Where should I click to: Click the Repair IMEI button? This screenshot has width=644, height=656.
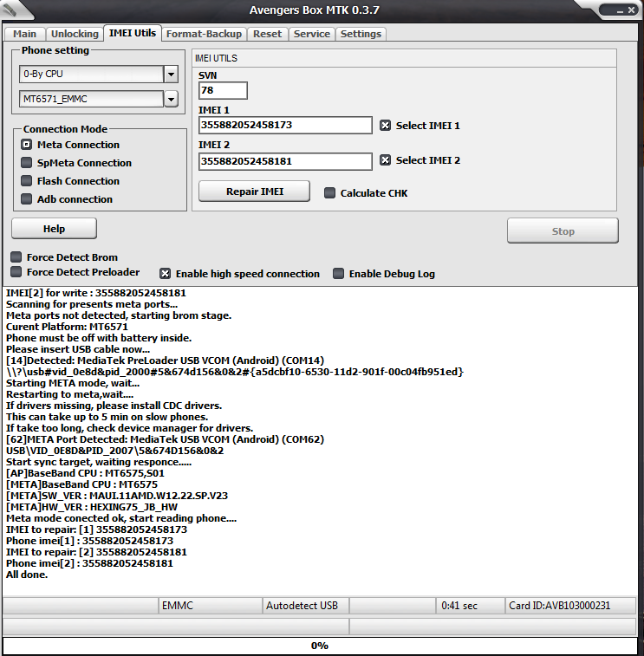tap(255, 192)
